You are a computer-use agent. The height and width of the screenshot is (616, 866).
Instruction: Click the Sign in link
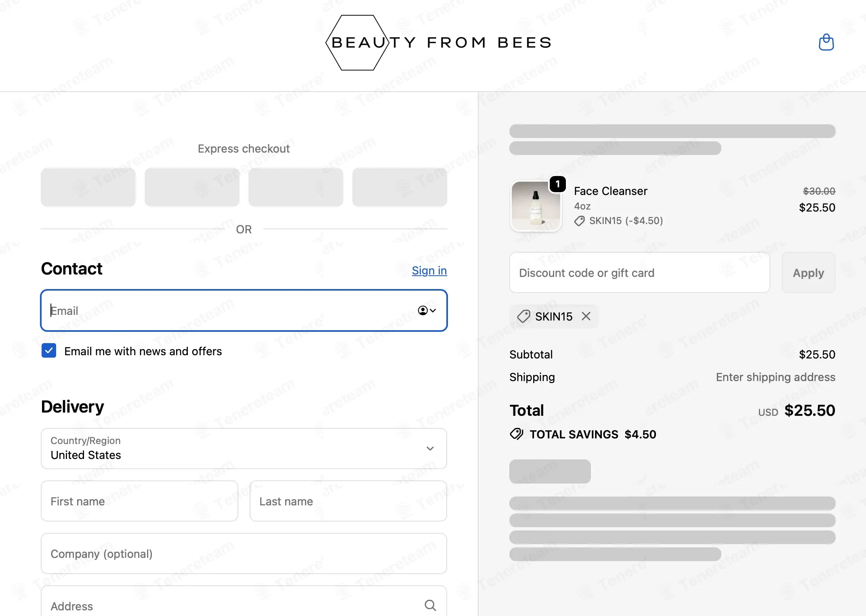[429, 270]
